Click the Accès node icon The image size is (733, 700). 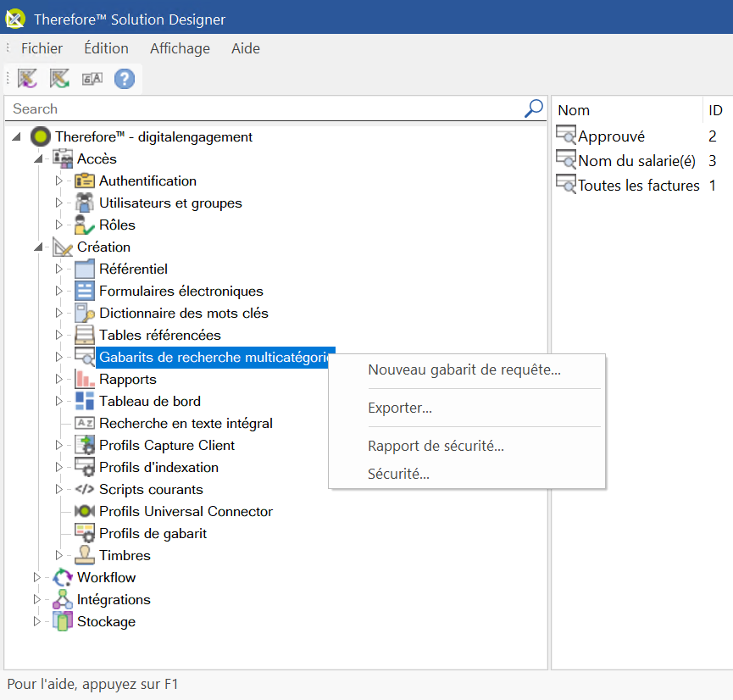click(x=63, y=159)
